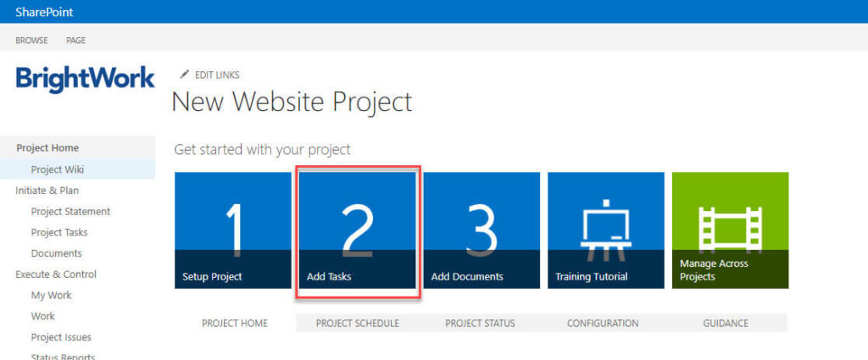Image resolution: width=868 pixels, height=360 pixels.
Task: Open My Work in left navigation
Action: pyautogui.click(x=51, y=296)
